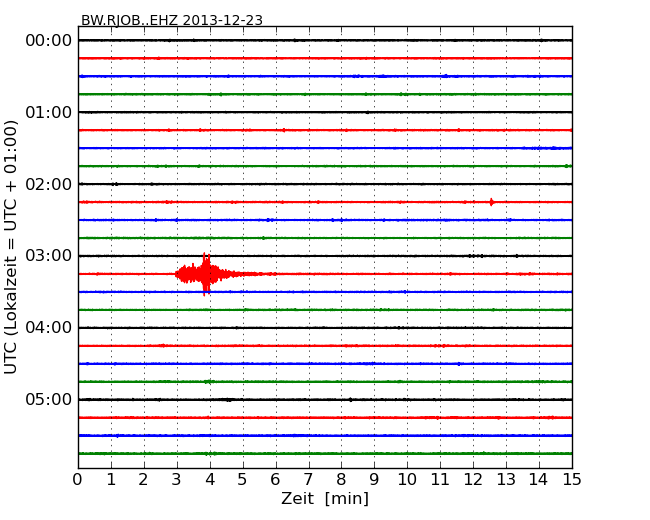Click the 05:00 time label

click(49, 399)
